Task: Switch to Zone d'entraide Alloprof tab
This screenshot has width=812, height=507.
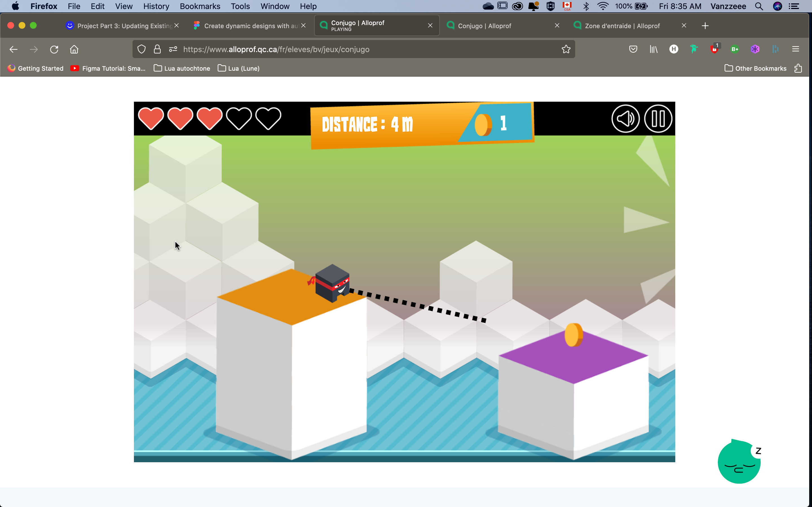Action: coord(622,26)
